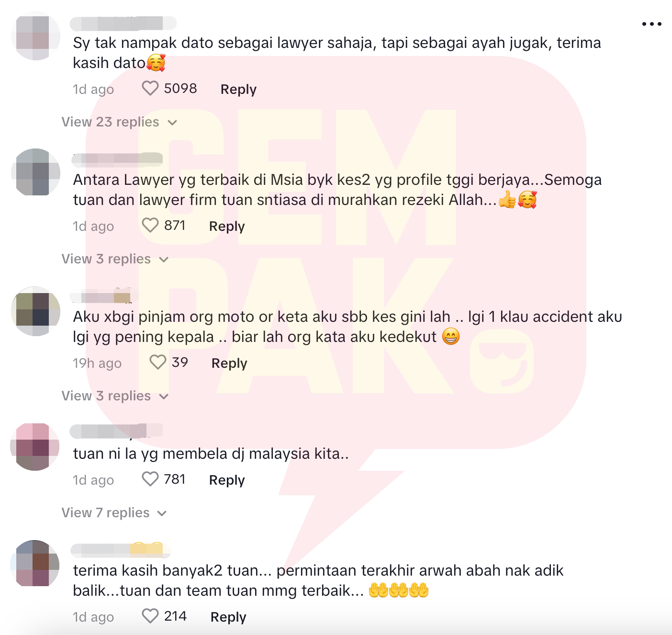The height and width of the screenshot is (635, 672).
Task: Reply to 'tuan ni la yg membela' comment
Action: click(227, 480)
